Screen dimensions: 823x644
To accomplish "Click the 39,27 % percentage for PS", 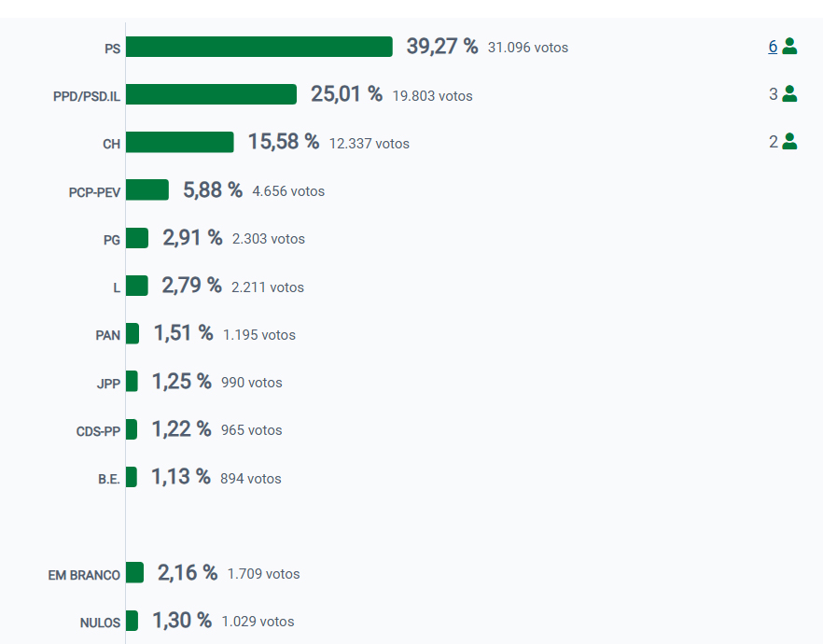I will (x=441, y=47).
